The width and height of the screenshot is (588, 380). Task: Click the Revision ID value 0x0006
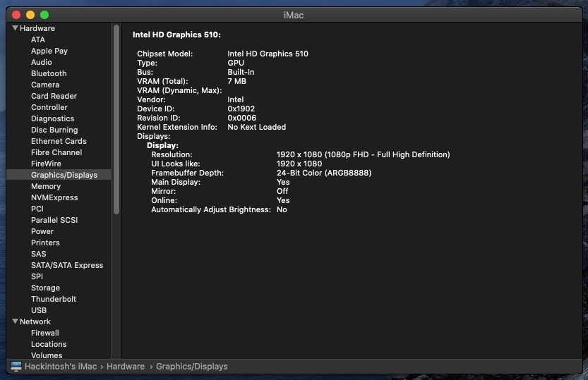pyautogui.click(x=242, y=118)
